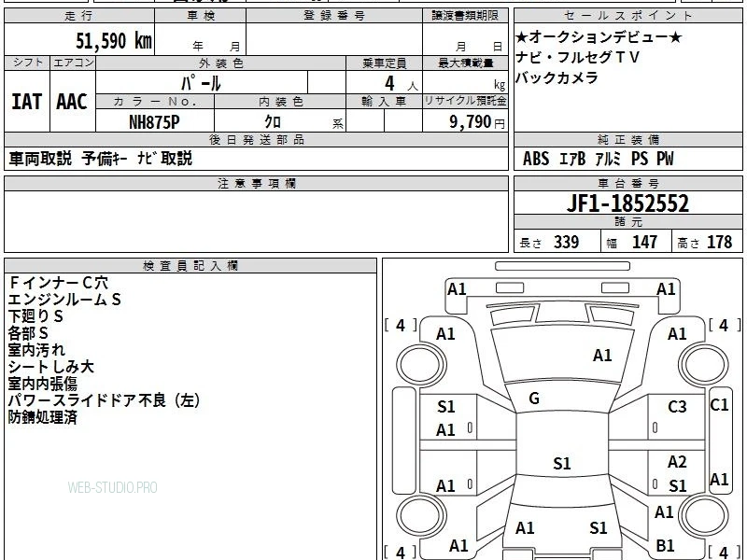Select the 走行 column header
The image size is (747, 560).
79,16
